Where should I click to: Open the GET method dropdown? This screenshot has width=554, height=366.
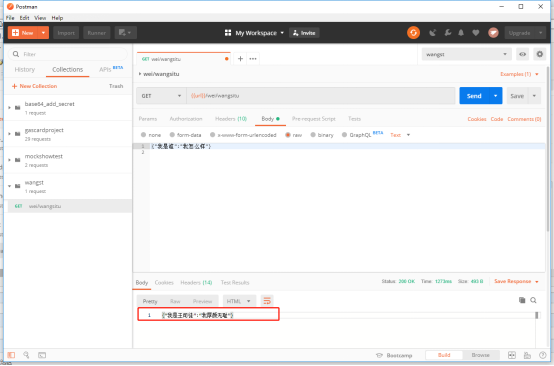161,96
